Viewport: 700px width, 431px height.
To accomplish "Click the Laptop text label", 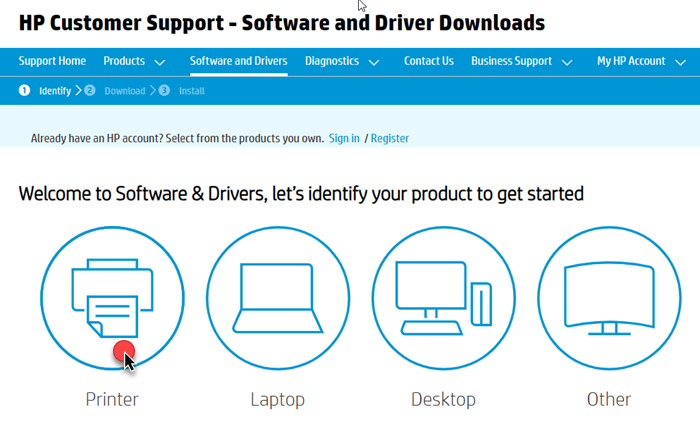I will click(278, 400).
